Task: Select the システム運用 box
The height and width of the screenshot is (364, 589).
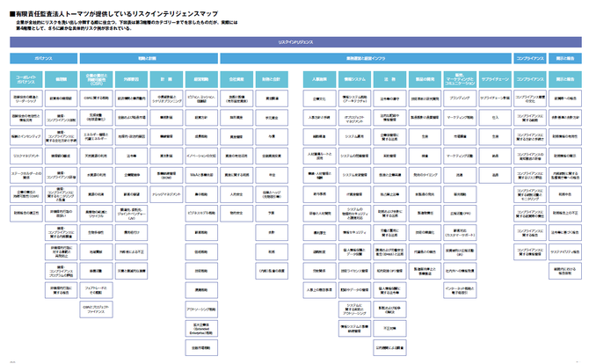Action: (354, 136)
